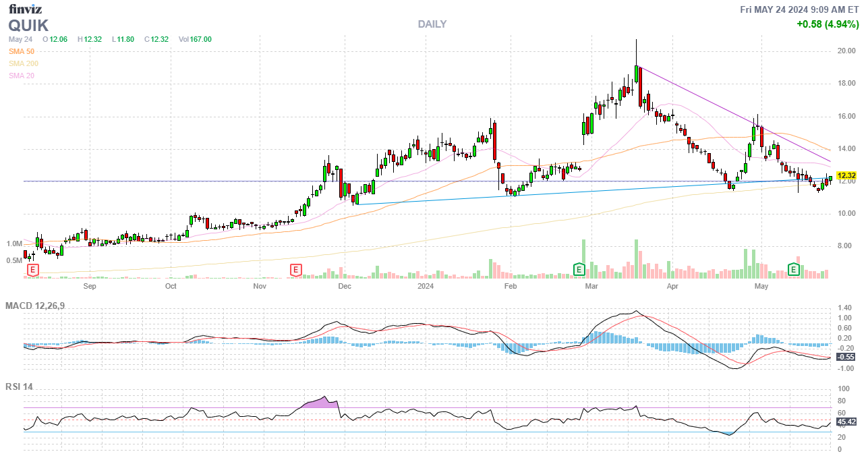
Task: Click the green earnings marker before March
Action: (579, 270)
